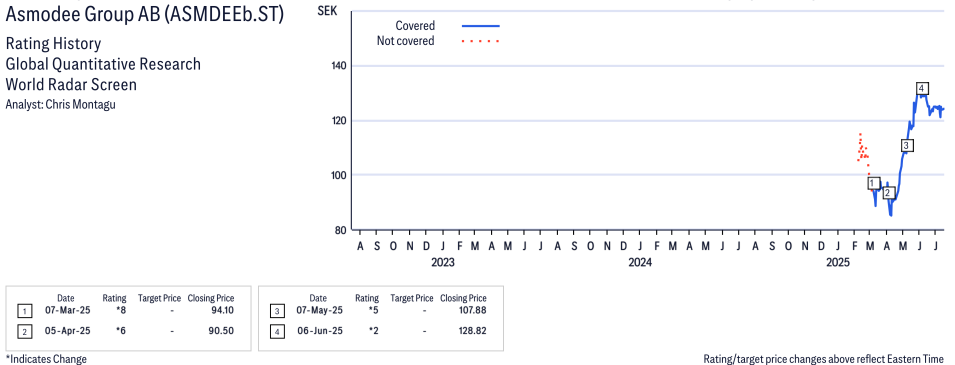This screenshot has height=365, width=955.
Task: Click the blue Covered legend line
Action: point(481,26)
